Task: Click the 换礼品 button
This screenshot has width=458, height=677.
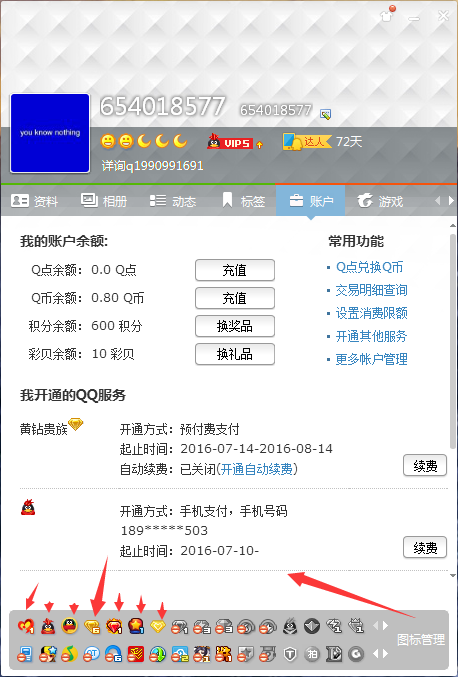Action: (x=235, y=354)
